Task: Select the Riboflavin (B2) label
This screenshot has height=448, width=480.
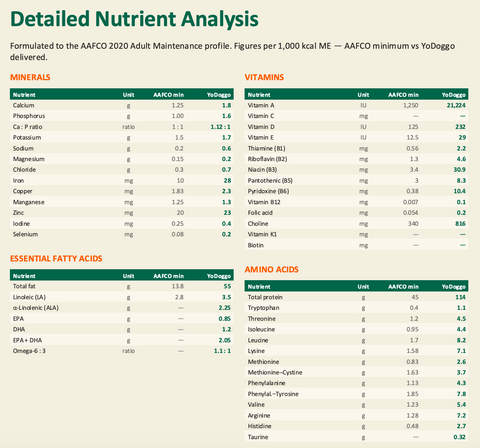Action: [267, 159]
